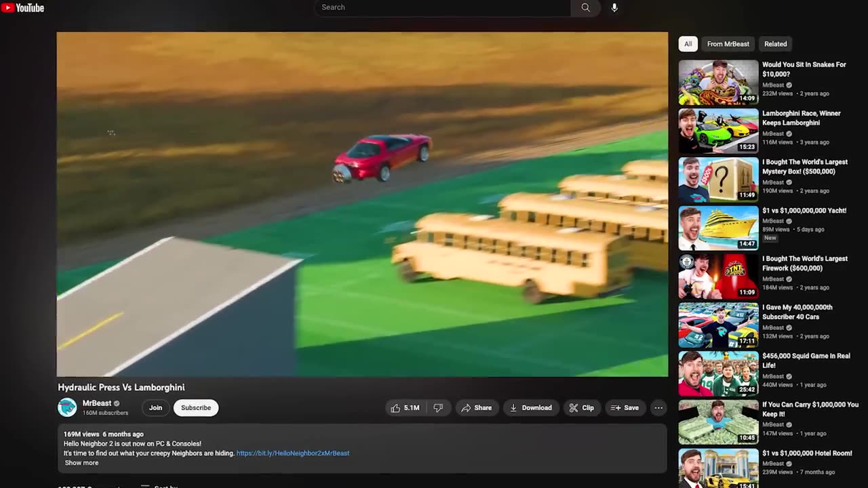This screenshot has width=868, height=488.
Task: Click the Search input field
Action: [442, 7]
